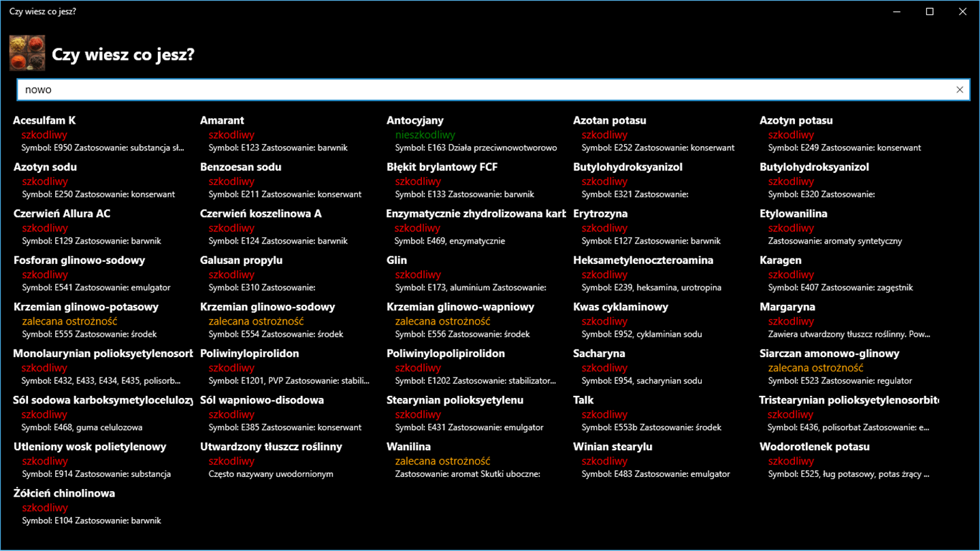980x551 pixels.
Task: Choose the Margaryna list item
Action: [848, 320]
